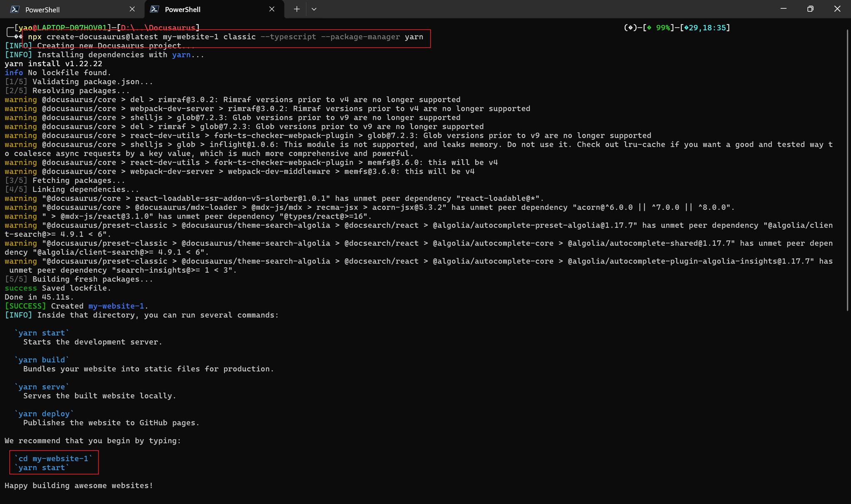Viewport: 851px width, 504px height.
Task: Close the first PowerShell tab
Action: point(132,9)
